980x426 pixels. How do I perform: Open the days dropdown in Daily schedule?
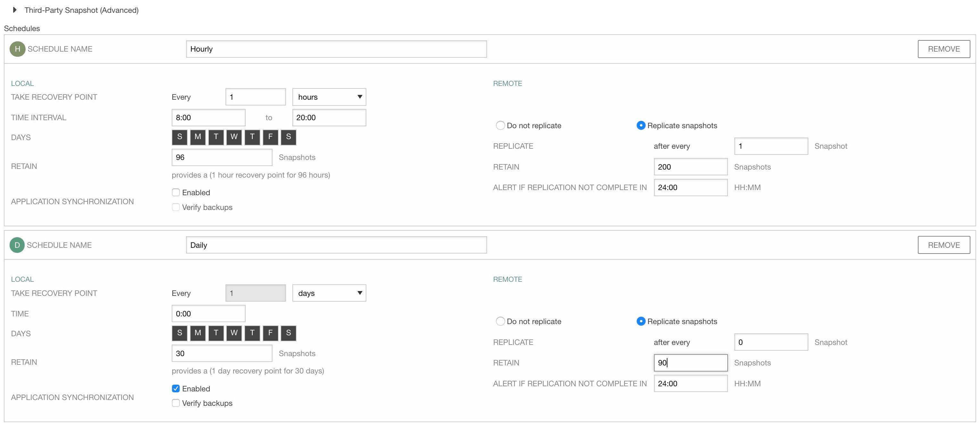(329, 293)
